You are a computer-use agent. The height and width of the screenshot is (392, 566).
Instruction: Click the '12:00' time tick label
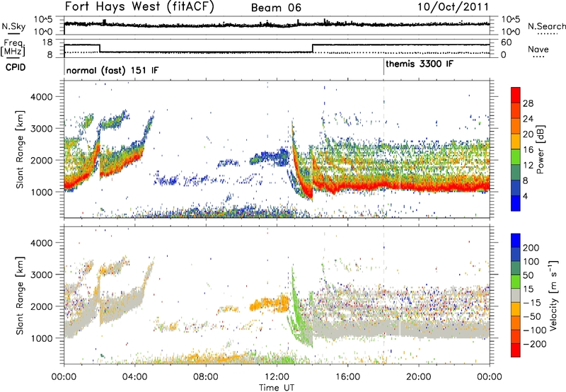pos(277,377)
